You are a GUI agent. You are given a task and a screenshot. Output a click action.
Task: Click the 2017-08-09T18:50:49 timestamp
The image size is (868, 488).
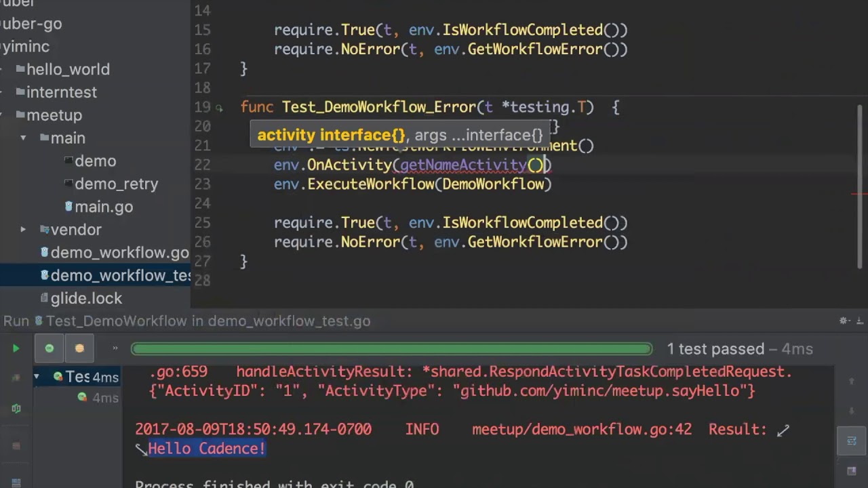253,430
